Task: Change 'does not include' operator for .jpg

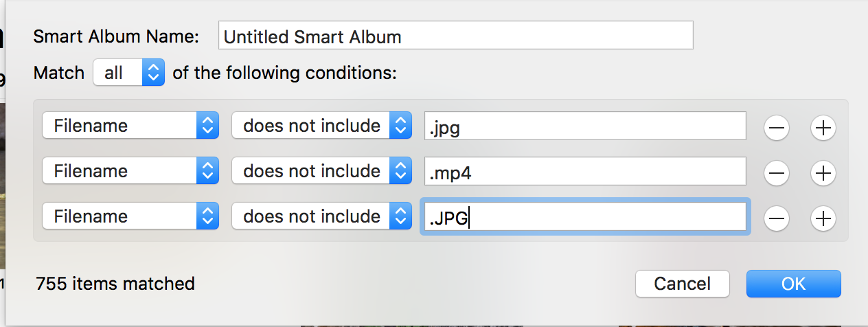Action: [x=321, y=126]
